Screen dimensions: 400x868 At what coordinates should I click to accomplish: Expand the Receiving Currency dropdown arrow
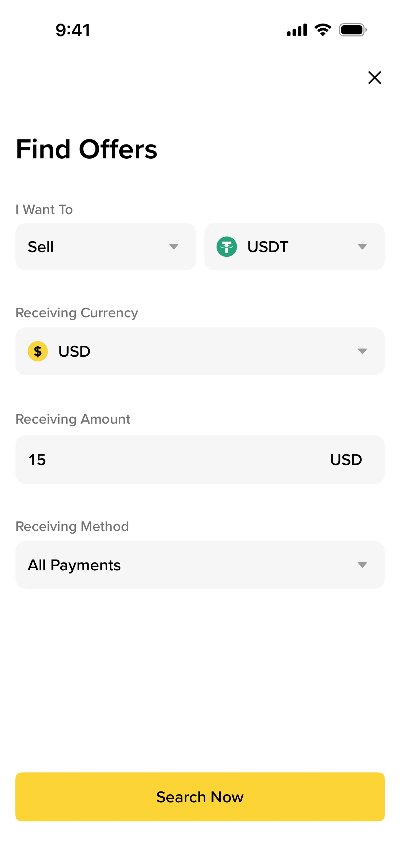362,351
